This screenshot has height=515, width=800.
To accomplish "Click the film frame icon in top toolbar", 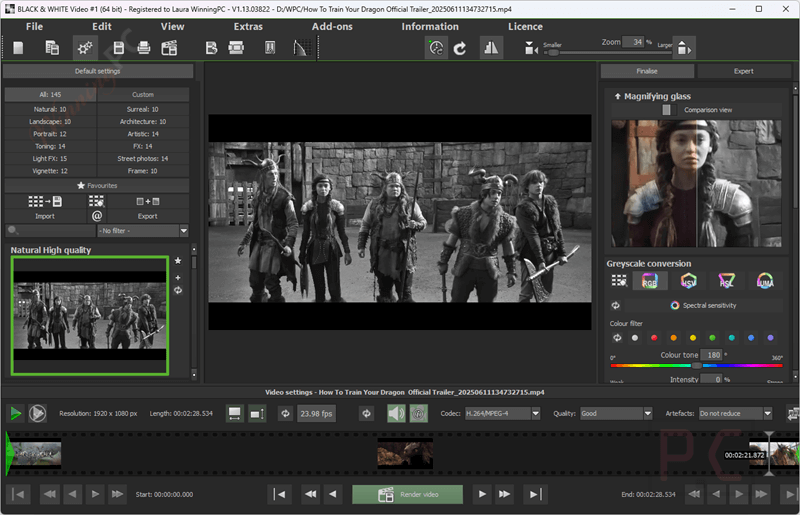I will pyautogui.click(x=236, y=48).
